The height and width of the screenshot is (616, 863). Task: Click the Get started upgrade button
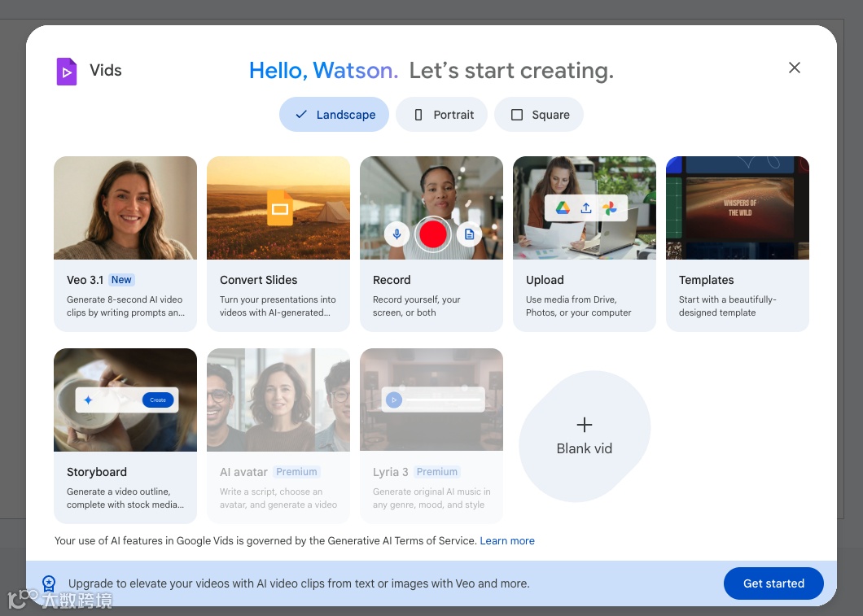click(x=773, y=583)
